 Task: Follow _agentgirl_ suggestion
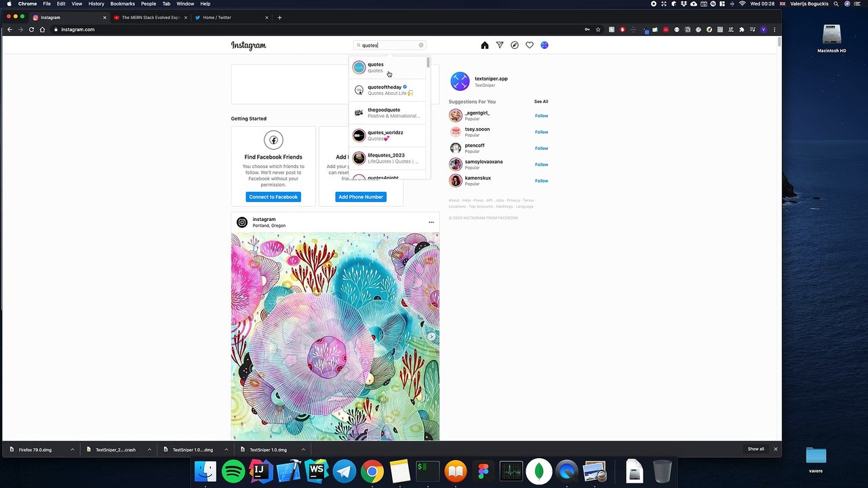pyautogui.click(x=541, y=116)
